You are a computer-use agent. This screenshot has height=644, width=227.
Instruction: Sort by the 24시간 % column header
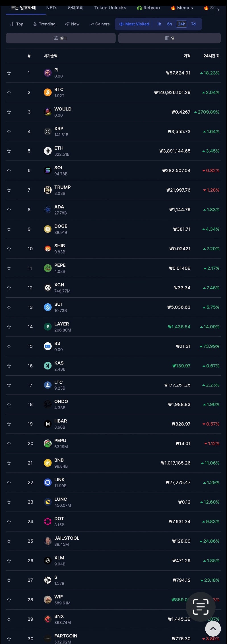[x=211, y=56]
